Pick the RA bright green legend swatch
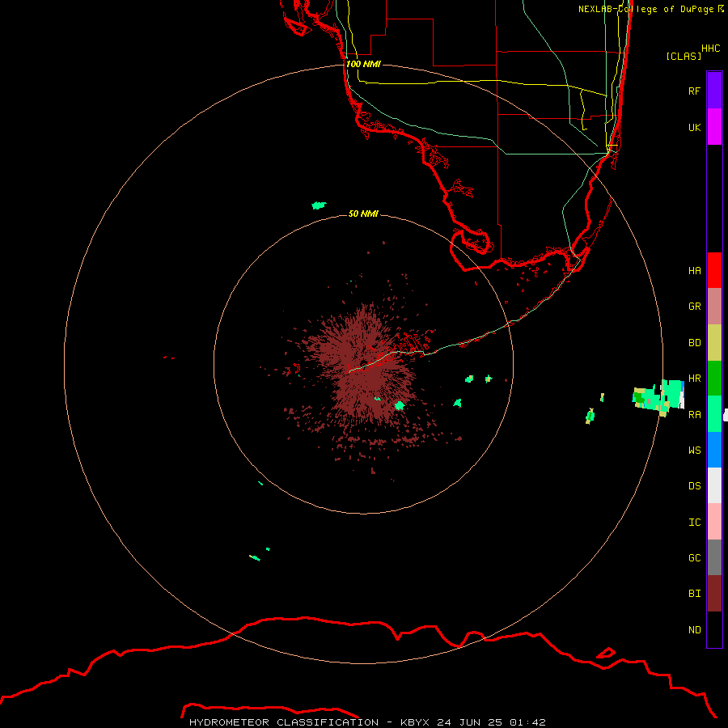The width and height of the screenshot is (728, 728). pos(714,414)
